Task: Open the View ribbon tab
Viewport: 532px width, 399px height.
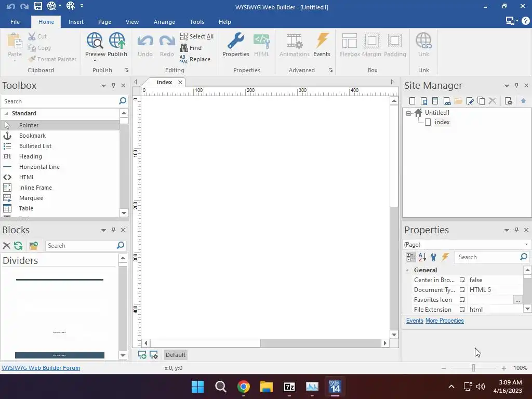Action: coord(132,22)
